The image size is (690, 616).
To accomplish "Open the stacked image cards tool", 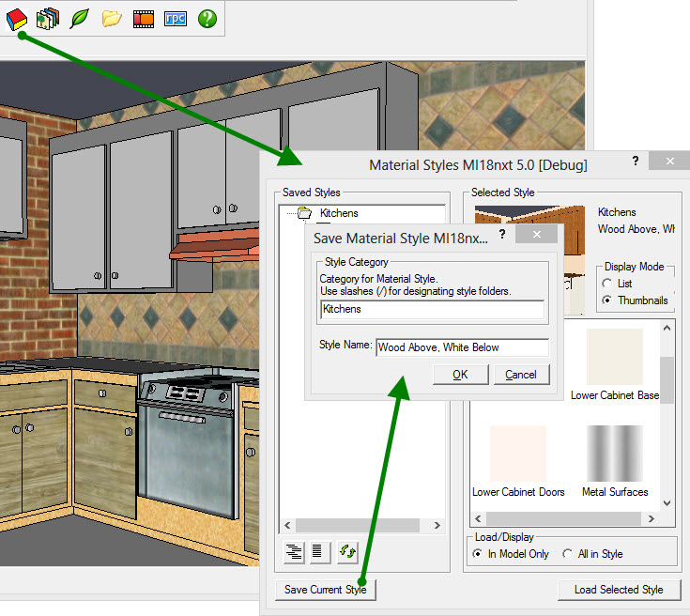I will coord(47,18).
